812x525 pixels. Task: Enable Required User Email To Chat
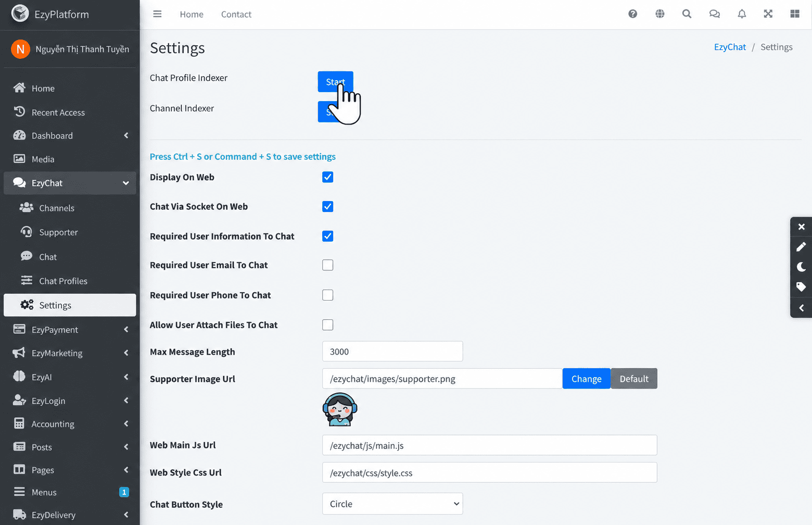328,265
